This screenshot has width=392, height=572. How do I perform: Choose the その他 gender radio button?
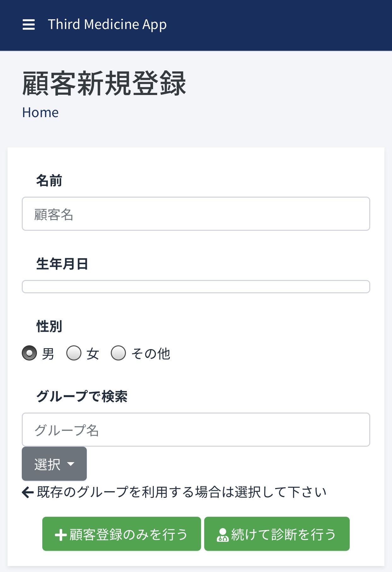(118, 353)
